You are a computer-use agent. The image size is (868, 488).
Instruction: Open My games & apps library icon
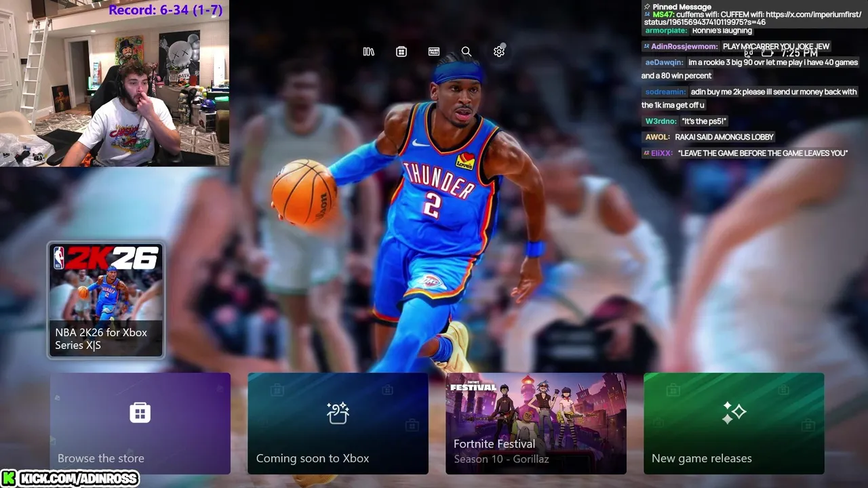tap(369, 52)
